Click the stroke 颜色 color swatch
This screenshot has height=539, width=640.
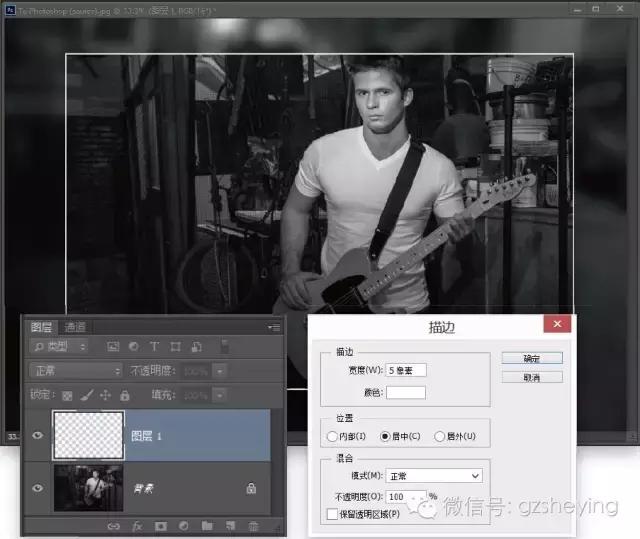pos(406,392)
